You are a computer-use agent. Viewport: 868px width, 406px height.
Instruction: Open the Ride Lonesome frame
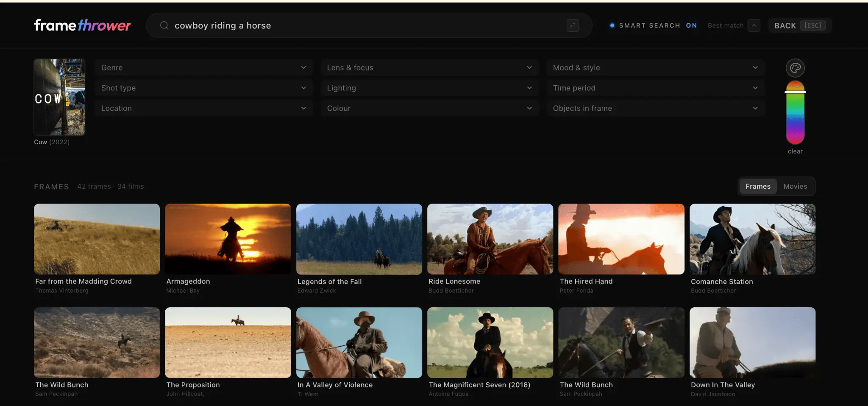(490, 239)
